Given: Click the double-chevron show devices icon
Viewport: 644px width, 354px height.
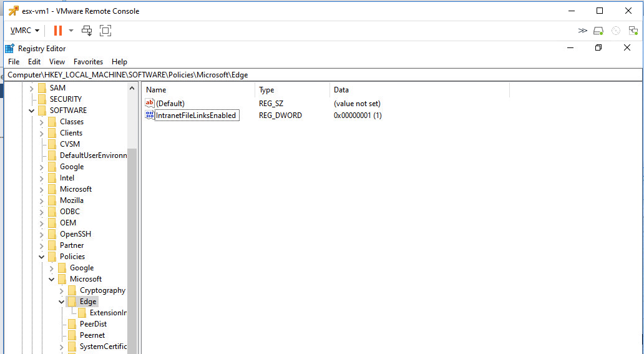Looking at the screenshot, I should 583,31.
